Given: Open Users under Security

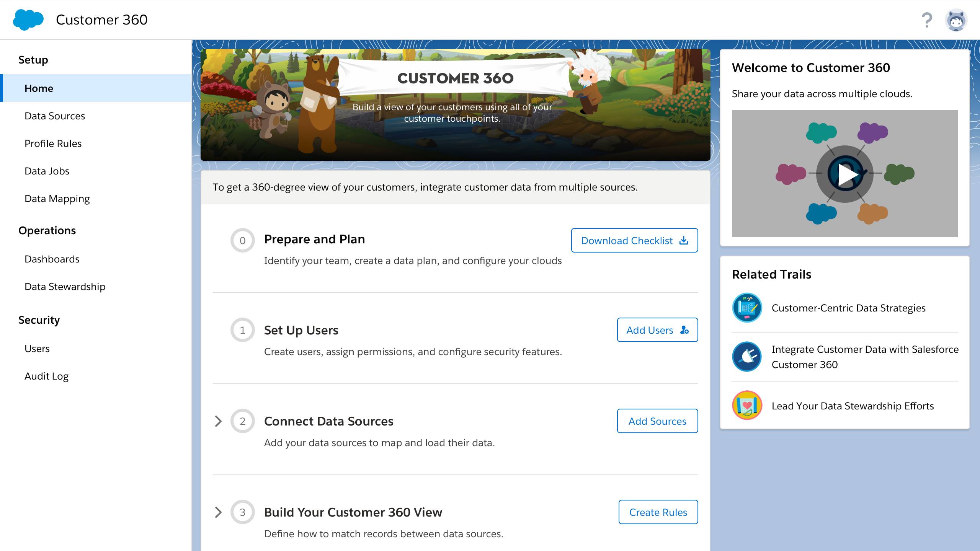Looking at the screenshot, I should tap(96, 348).
